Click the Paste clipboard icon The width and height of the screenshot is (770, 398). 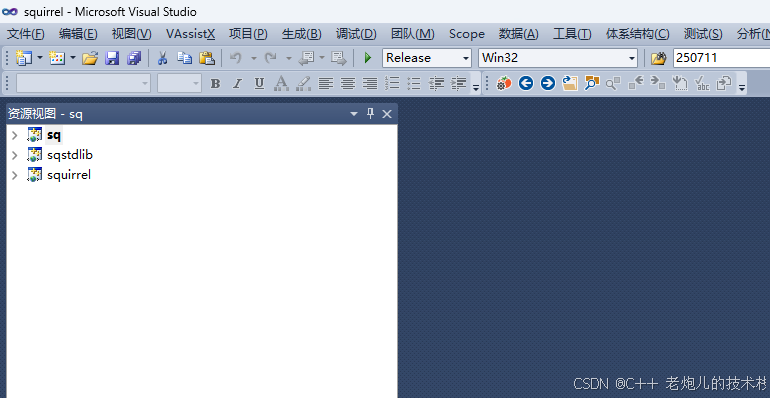click(207, 58)
